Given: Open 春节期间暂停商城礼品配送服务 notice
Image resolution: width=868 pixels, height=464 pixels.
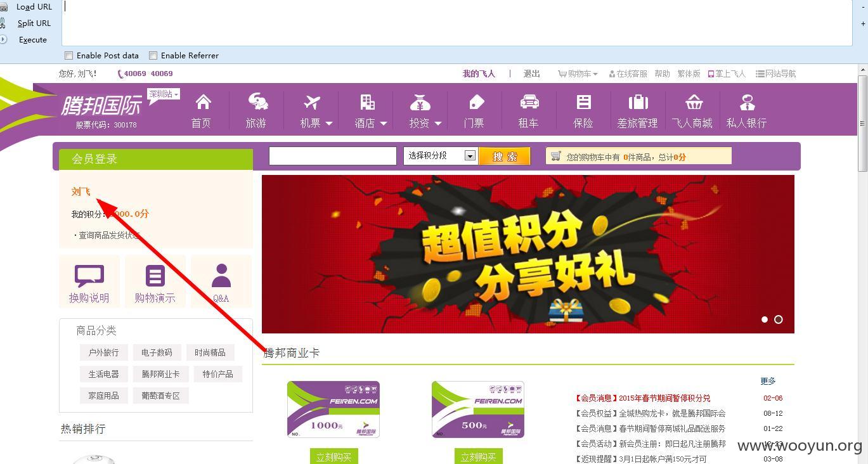Looking at the screenshot, I should click(672, 429).
